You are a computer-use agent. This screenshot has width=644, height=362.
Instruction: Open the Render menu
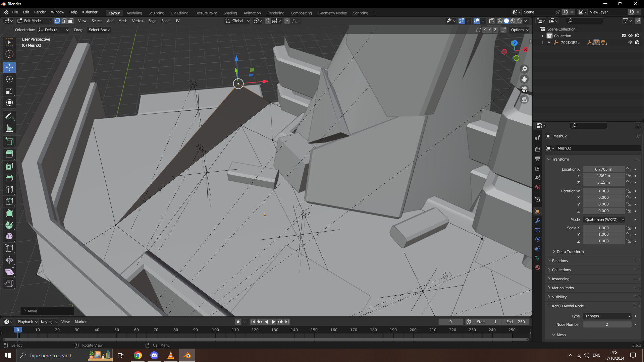[x=40, y=12]
